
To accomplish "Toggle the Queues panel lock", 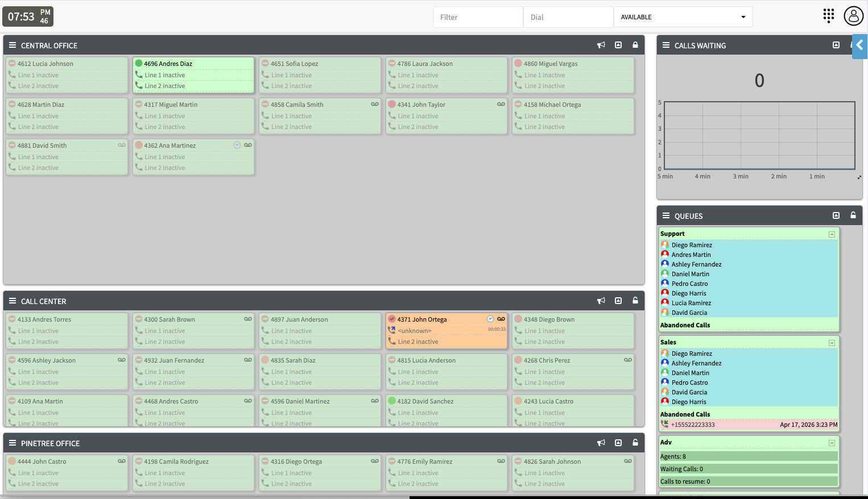I will point(853,215).
